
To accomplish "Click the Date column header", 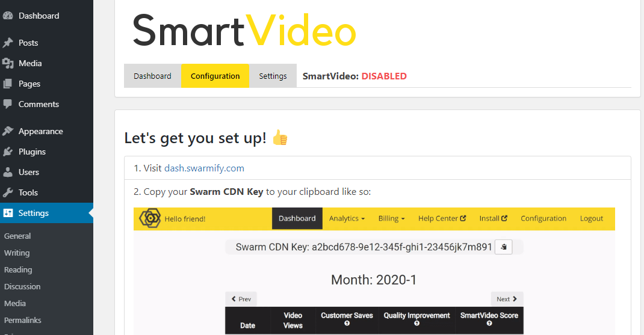I will coord(247,325).
